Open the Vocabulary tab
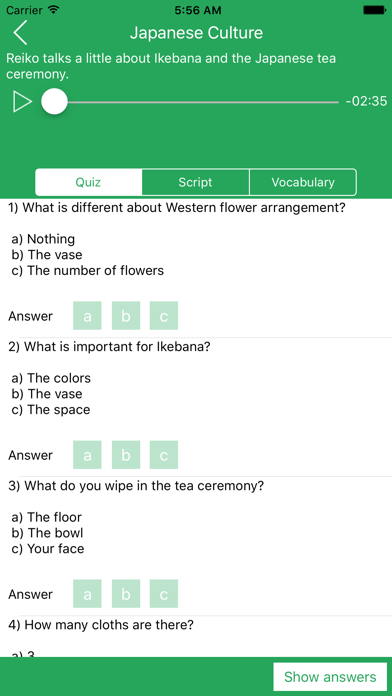392x696 pixels. (x=303, y=182)
